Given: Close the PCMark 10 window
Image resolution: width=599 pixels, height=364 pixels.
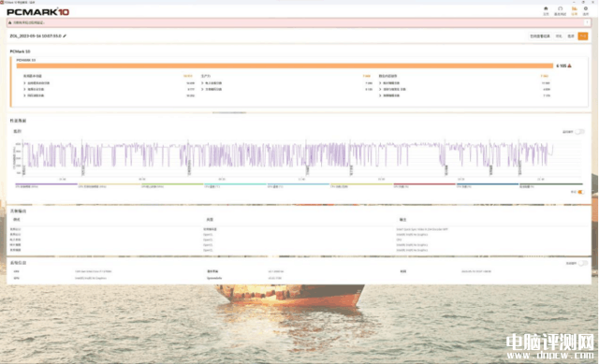Looking at the screenshot, I should pyautogui.click(x=592, y=2).
